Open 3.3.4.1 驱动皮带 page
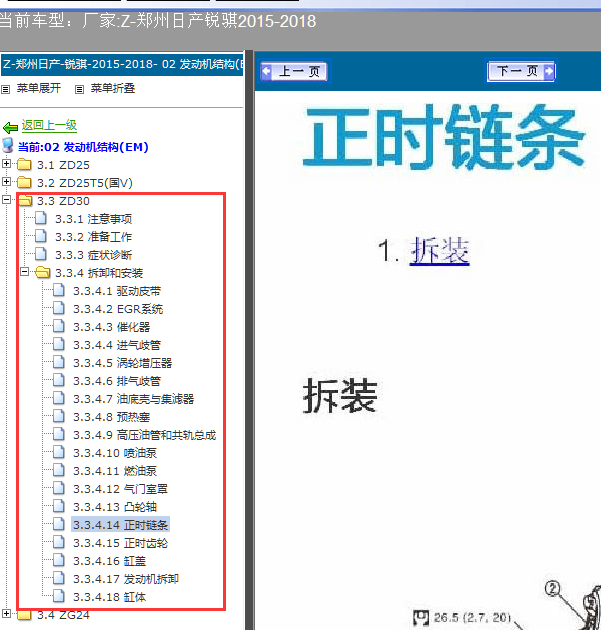The image size is (601, 630). 117,291
